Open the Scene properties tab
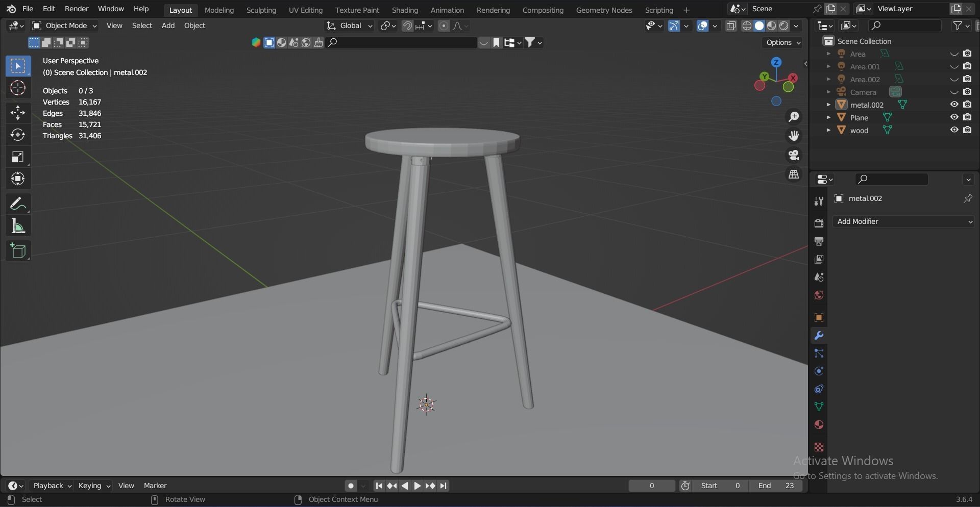The width and height of the screenshot is (980, 507). coord(819,277)
